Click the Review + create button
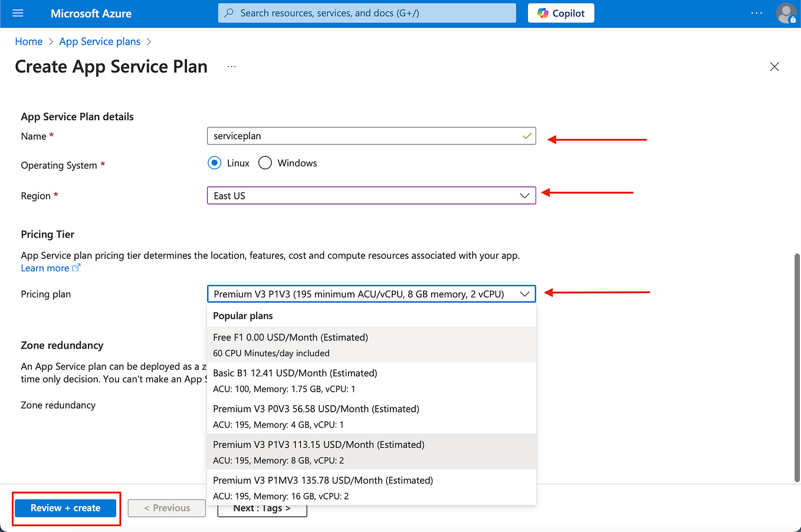The height and width of the screenshot is (532, 801). [x=65, y=508]
